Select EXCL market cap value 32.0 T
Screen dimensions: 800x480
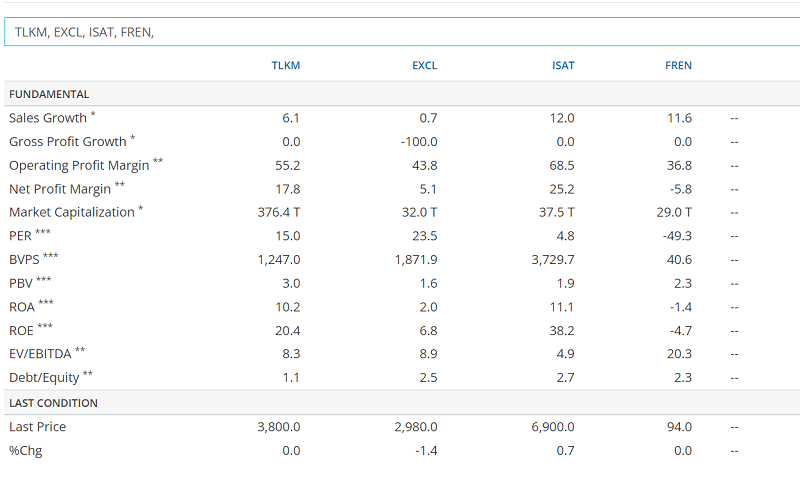click(419, 212)
